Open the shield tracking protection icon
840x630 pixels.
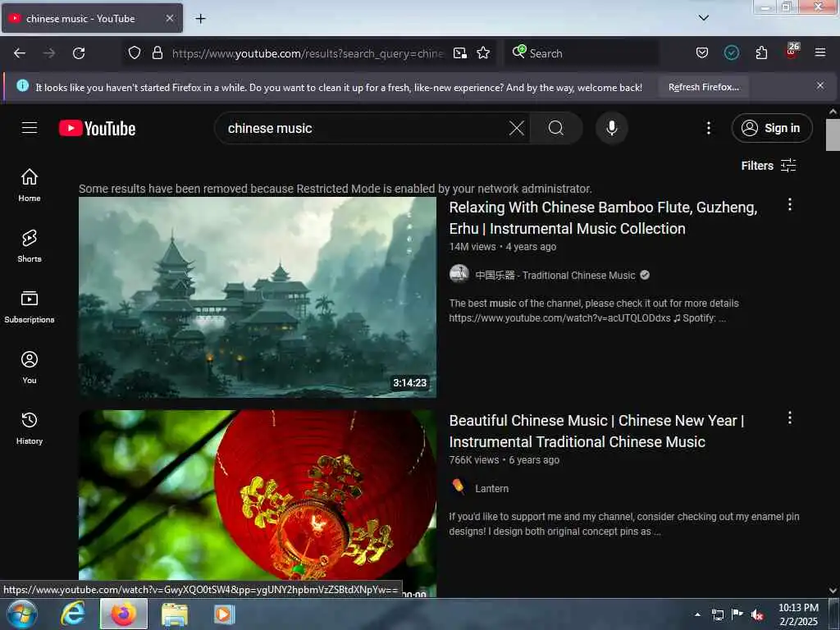point(135,52)
